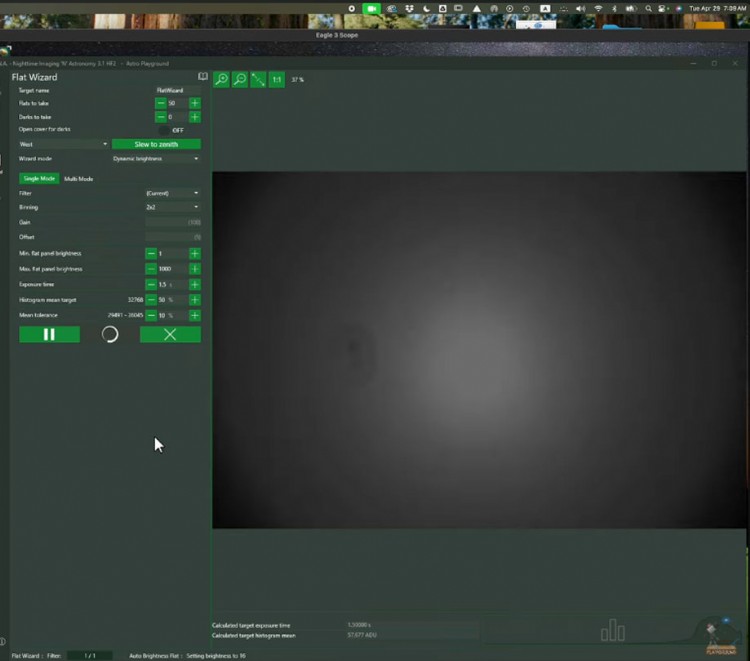Increase the Exposure time value

pos(195,285)
